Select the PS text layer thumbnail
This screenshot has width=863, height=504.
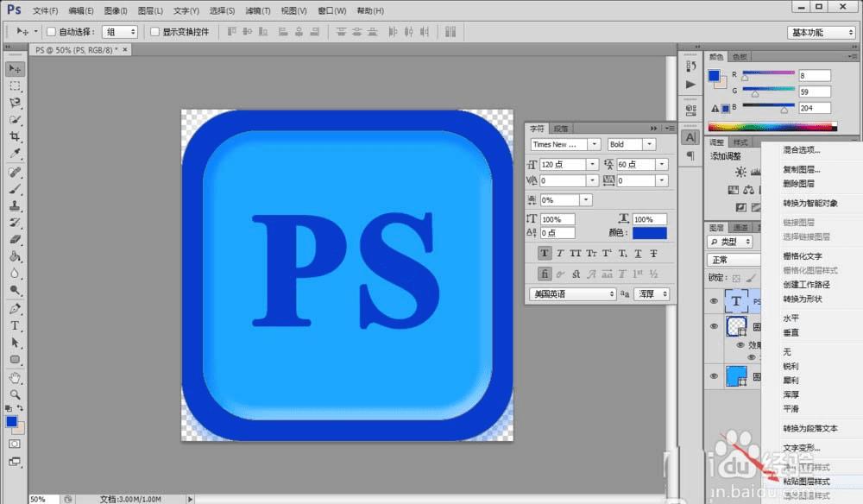click(x=736, y=301)
